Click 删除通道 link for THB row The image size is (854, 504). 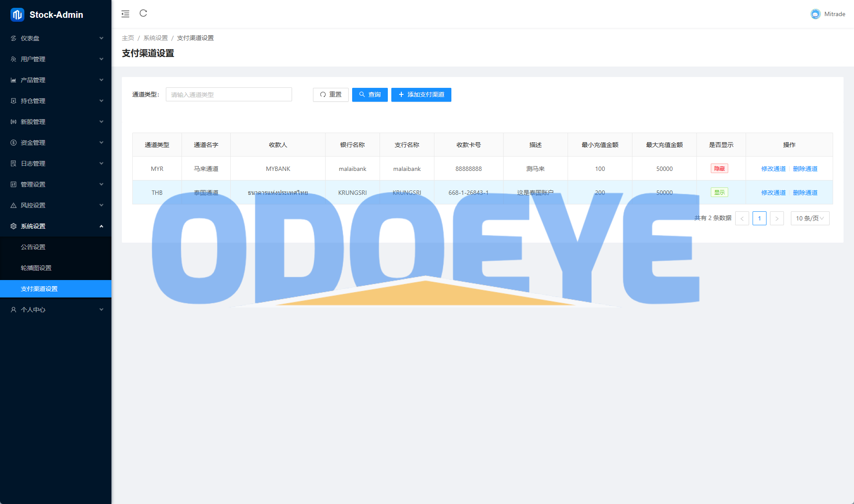pyautogui.click(x=805, y=193)
